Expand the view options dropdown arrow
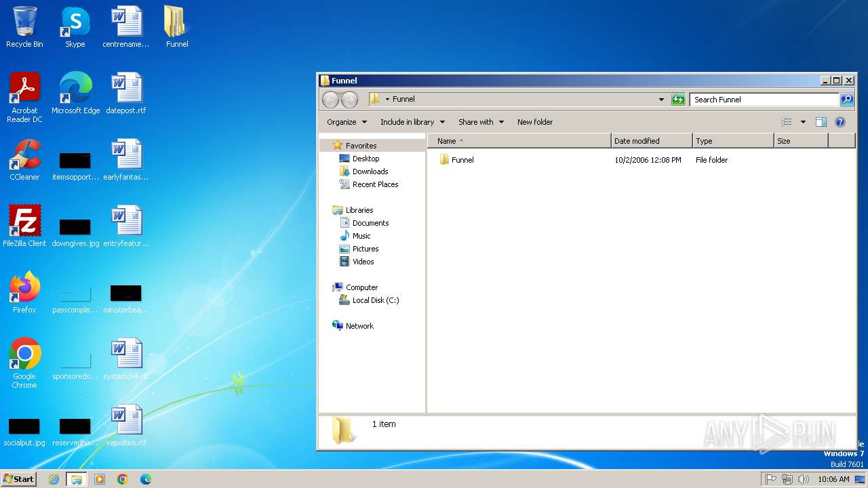The width and height of the screenshot is (868, 488). [803, 122]
